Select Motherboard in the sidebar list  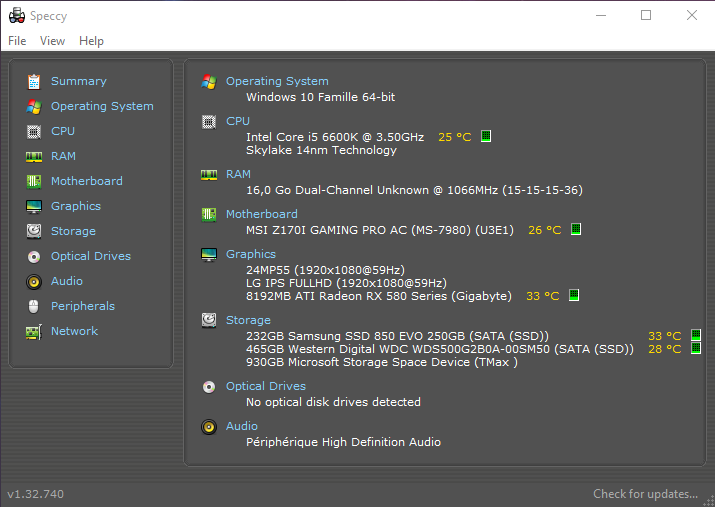coord(87,181)
